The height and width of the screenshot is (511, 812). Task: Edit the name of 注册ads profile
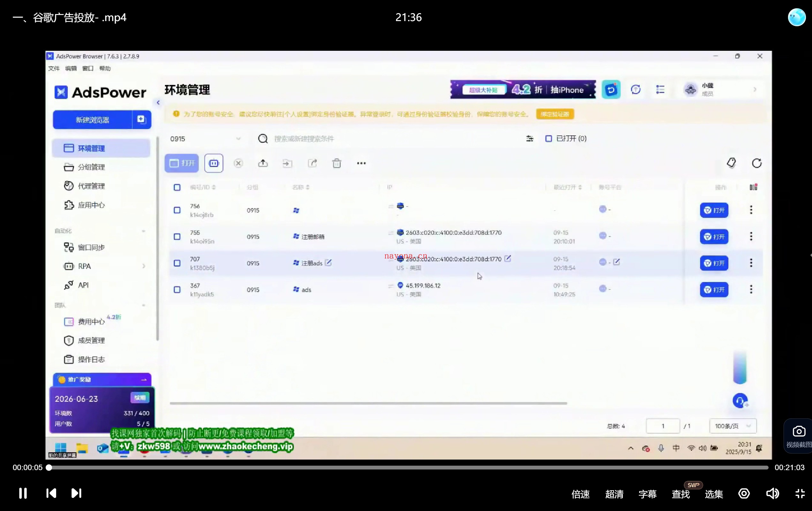point(328,263)
